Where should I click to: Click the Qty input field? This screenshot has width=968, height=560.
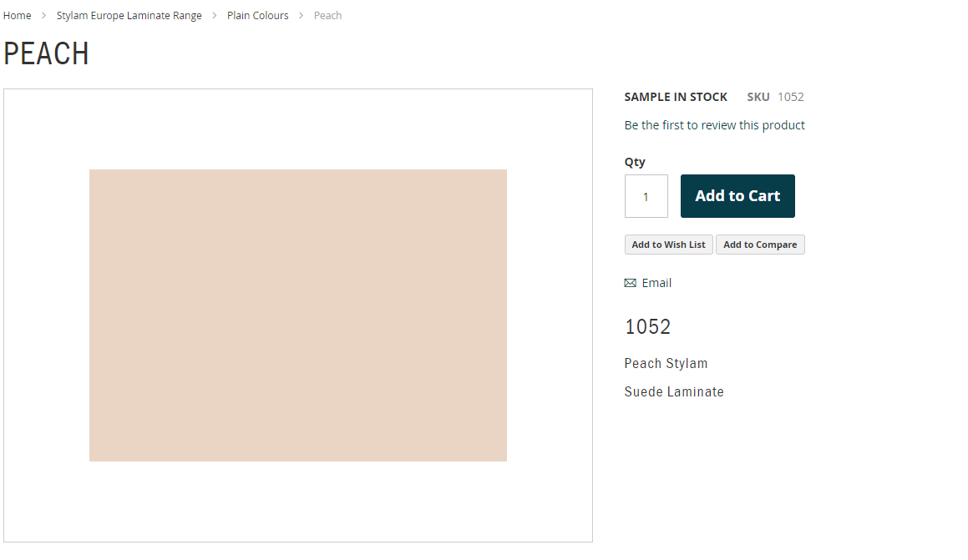[646, 196]
